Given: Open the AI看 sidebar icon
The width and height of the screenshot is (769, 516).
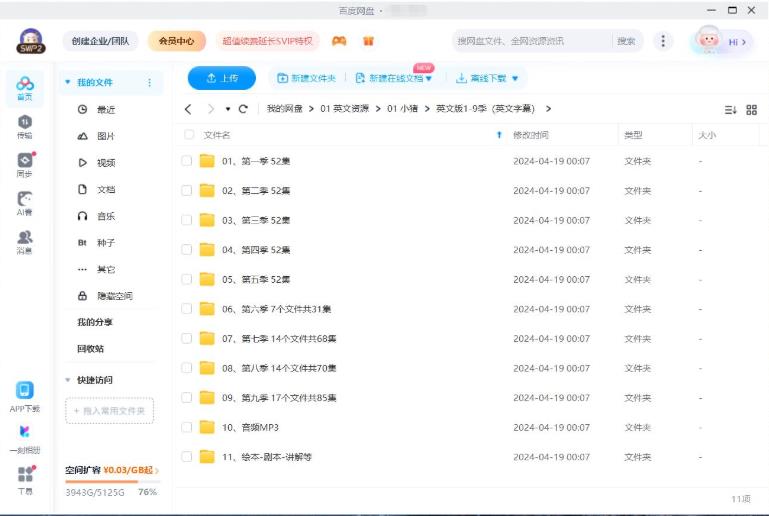Looking at the screenshot, I should point(25,203).
